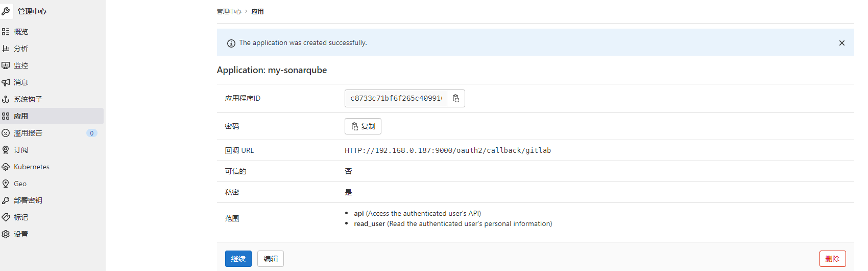Screen dimensions: 868x271
Task: Click the callback URL text
Action: coord(448,150)
